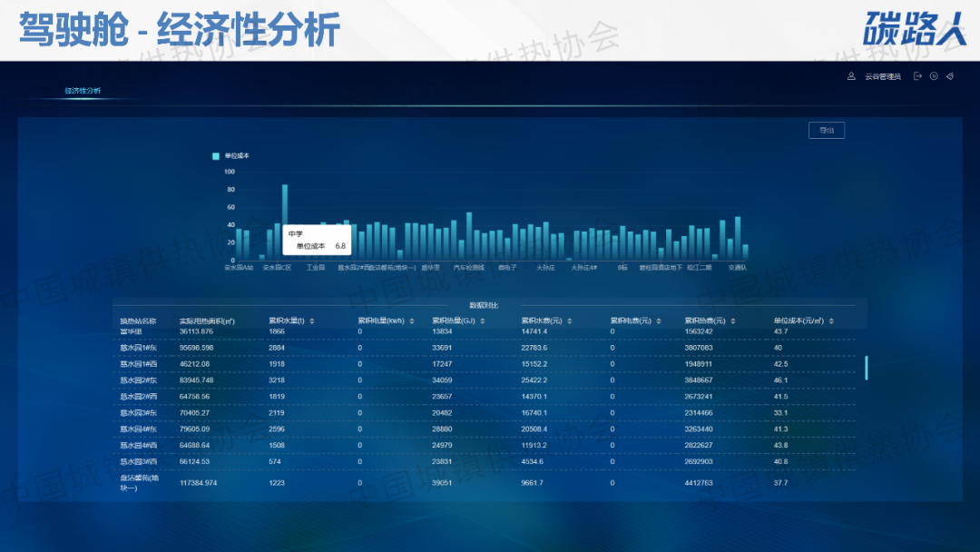Sort by 单位成本(元/㎡) column arrows
The image size is (980, 552).
coord(831,320)
